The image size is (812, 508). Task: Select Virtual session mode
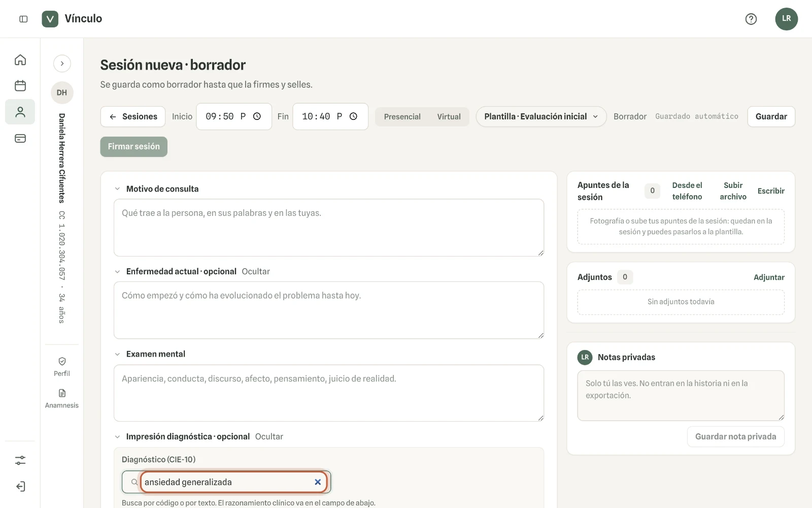click(x=449, y=117)
